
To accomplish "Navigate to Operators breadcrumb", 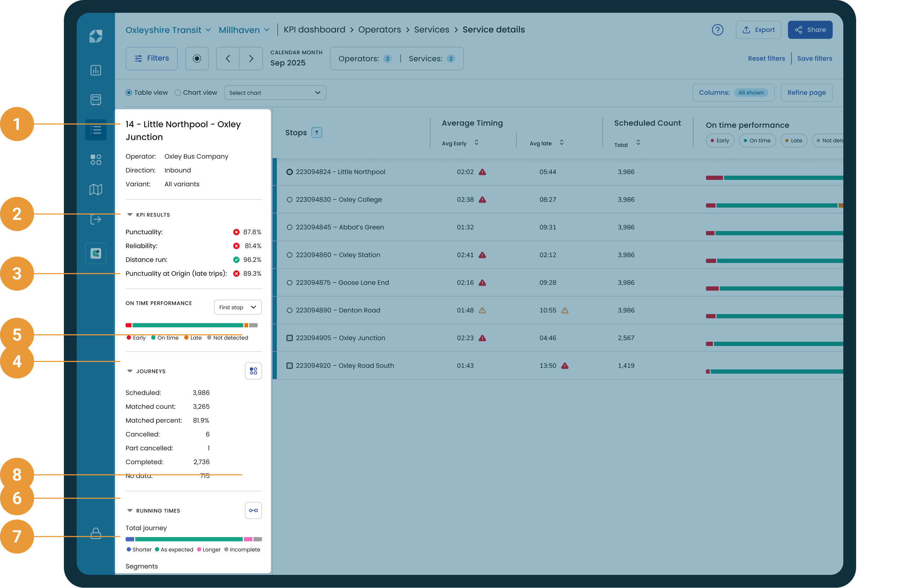I will (x=379, y=30).
